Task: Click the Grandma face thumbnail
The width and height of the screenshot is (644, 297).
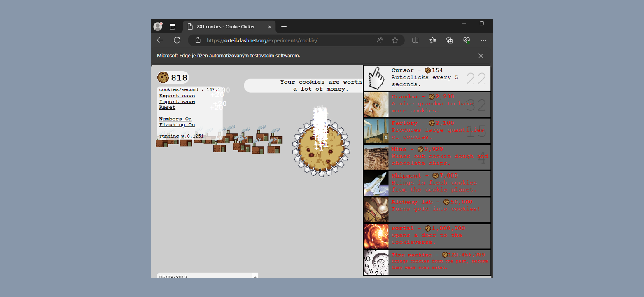Action: click(x=376, y=105)
